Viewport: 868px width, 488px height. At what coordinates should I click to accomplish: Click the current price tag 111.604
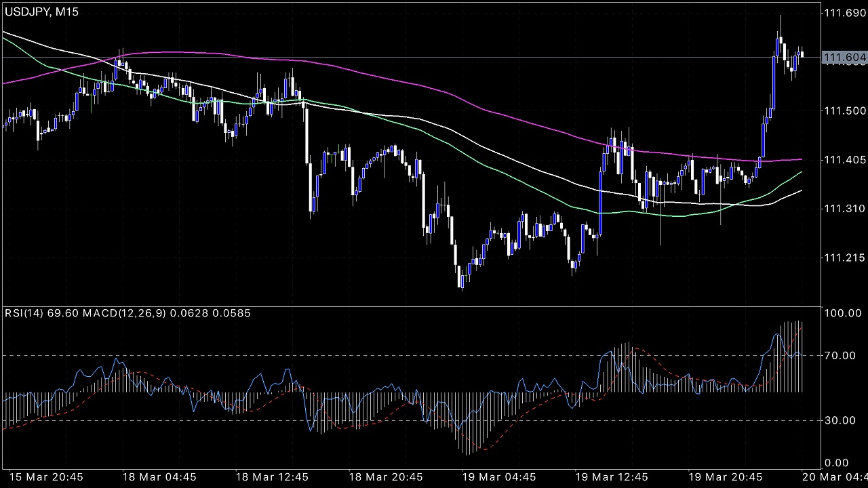click(844, 58)
